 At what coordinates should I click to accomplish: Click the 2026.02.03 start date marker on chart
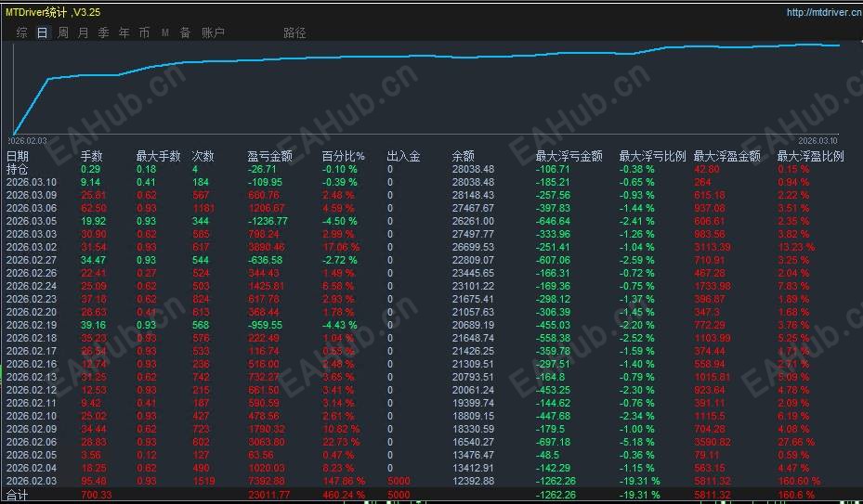tap(27, 141)
